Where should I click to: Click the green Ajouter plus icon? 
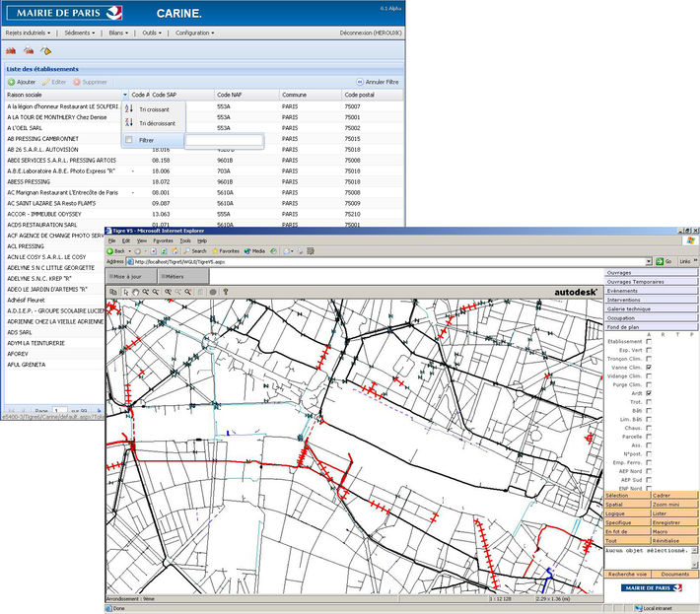(11, 82)
